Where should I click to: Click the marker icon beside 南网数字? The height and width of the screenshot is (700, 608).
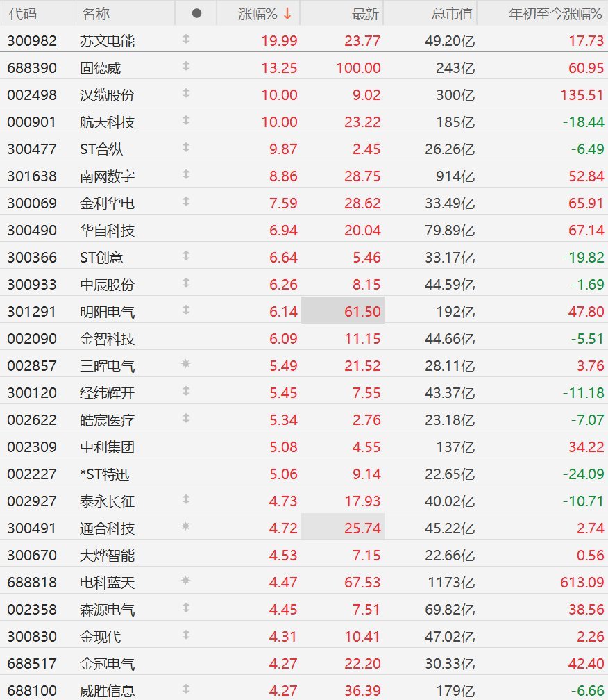click(x=186, y=174)
